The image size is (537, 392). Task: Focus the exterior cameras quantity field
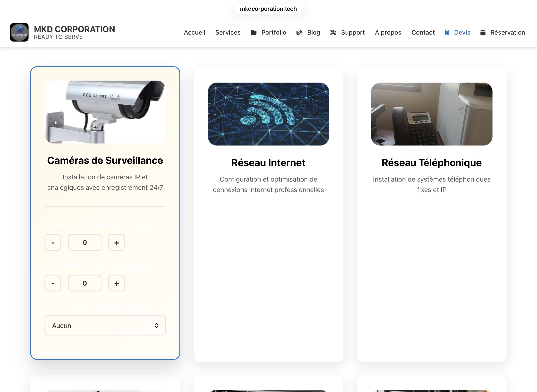(85, 283)
